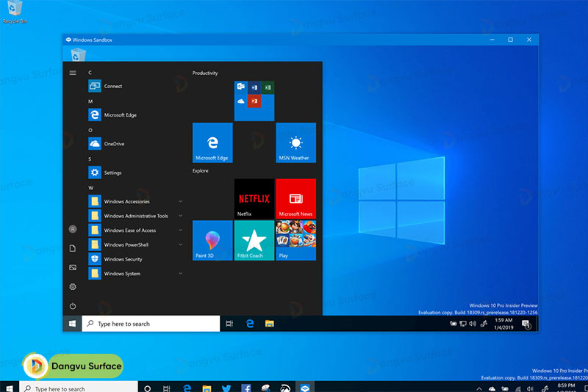
Task: Launch the Fitbit Coach tile
Action: (x=254, y=240)
